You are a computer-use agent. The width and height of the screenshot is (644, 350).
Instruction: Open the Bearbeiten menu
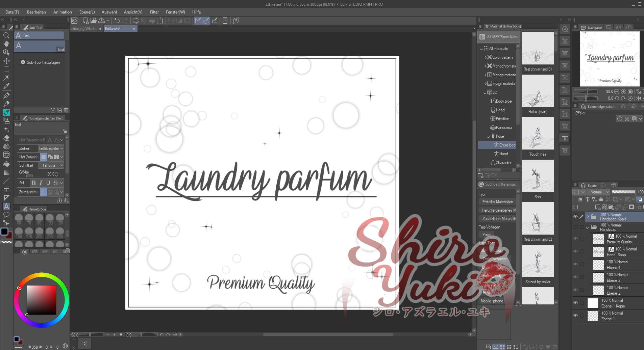point(36,12)
